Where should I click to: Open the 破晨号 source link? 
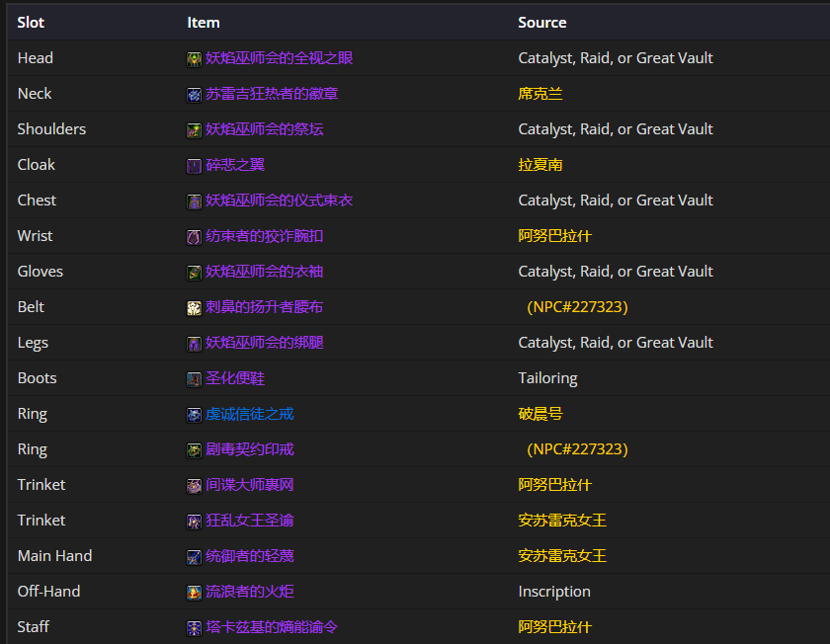point(540,414)
